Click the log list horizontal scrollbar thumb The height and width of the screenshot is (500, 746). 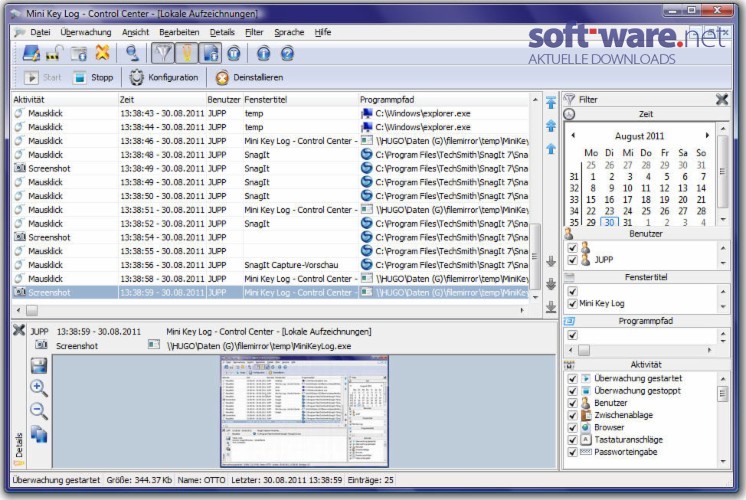tap(31, 310)
